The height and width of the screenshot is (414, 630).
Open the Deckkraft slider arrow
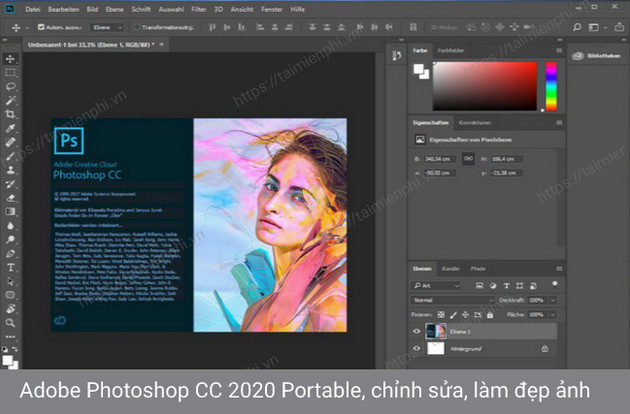point(553,300)
